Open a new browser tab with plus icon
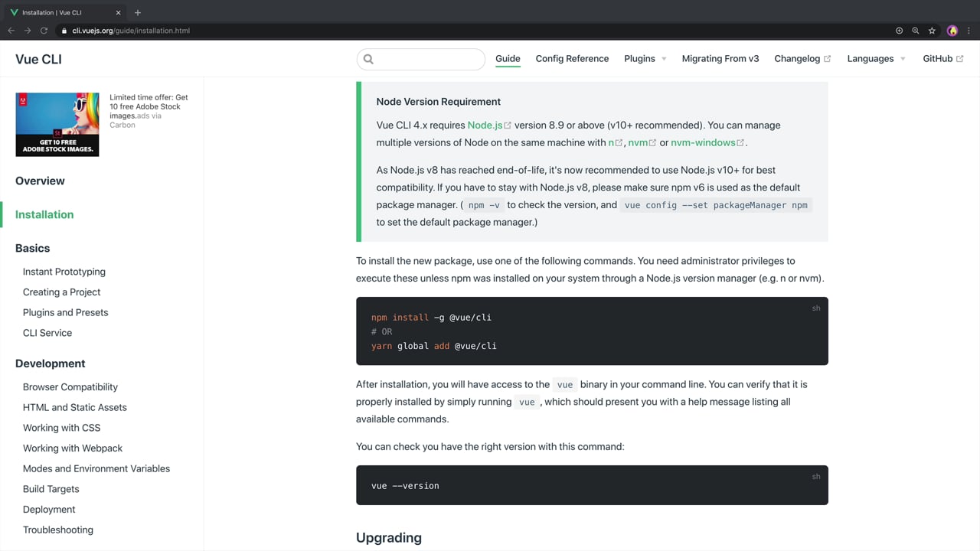 tap(138, 12)
